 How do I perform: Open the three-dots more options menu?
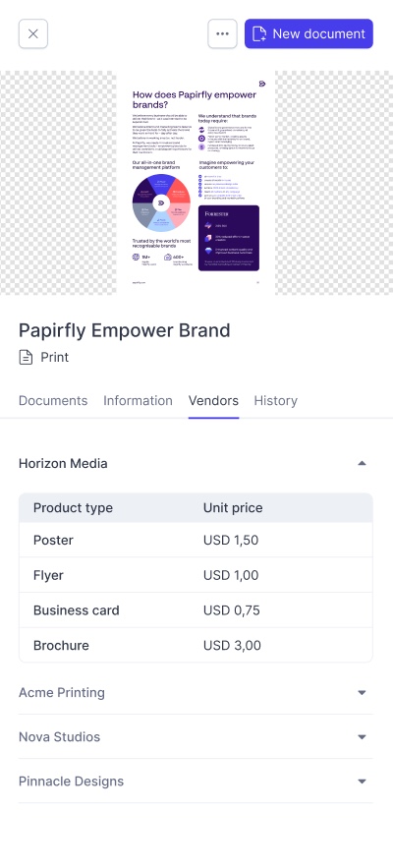(x=222, y=33)
